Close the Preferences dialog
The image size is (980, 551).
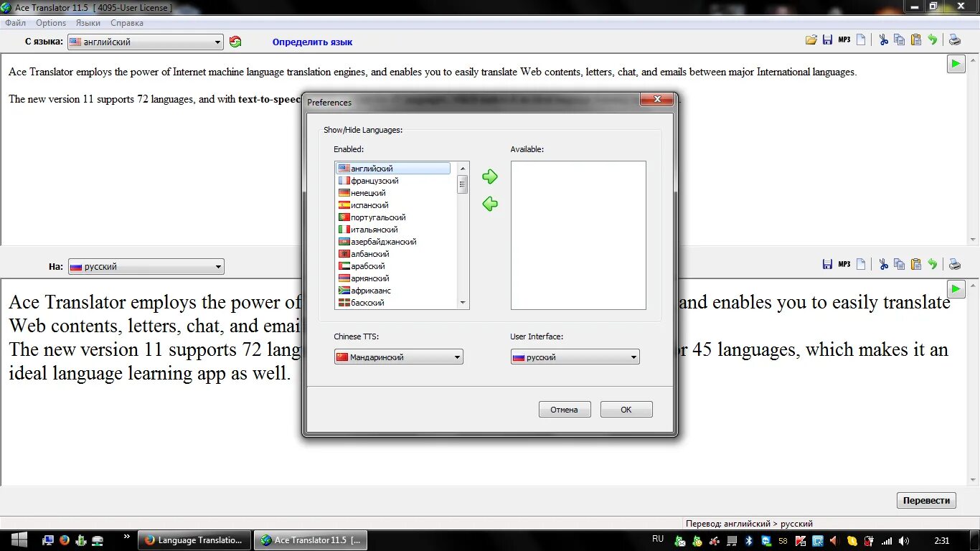(x=656, y=100)
